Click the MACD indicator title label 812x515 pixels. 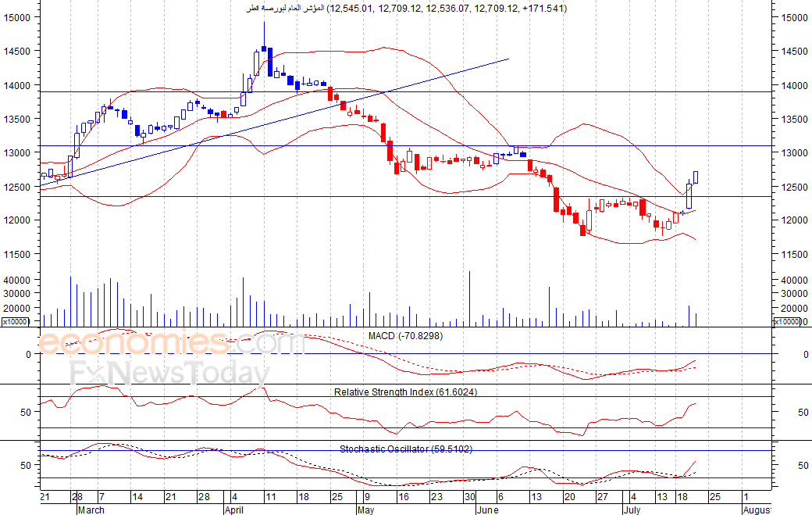405,336
